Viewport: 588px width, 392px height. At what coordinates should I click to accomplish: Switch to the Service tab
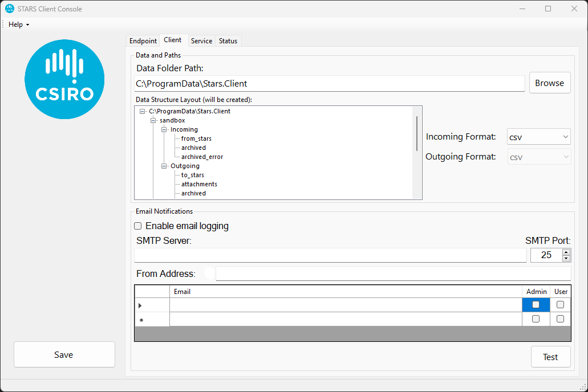point(201,40)
